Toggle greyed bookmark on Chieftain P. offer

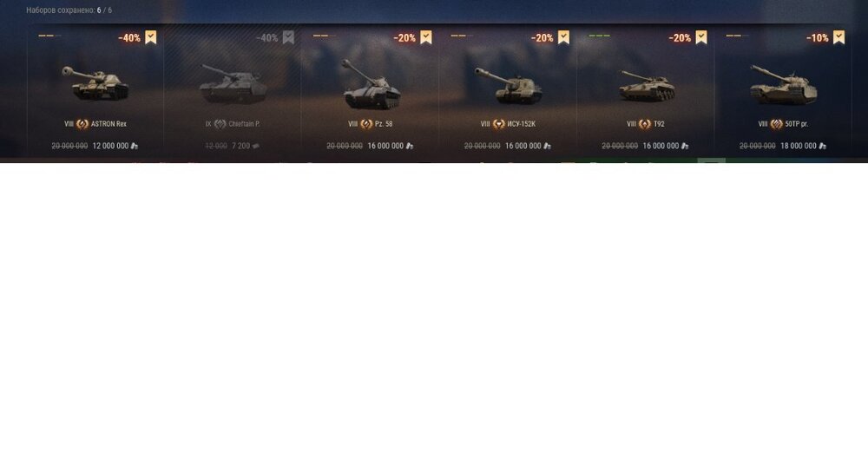288,37
